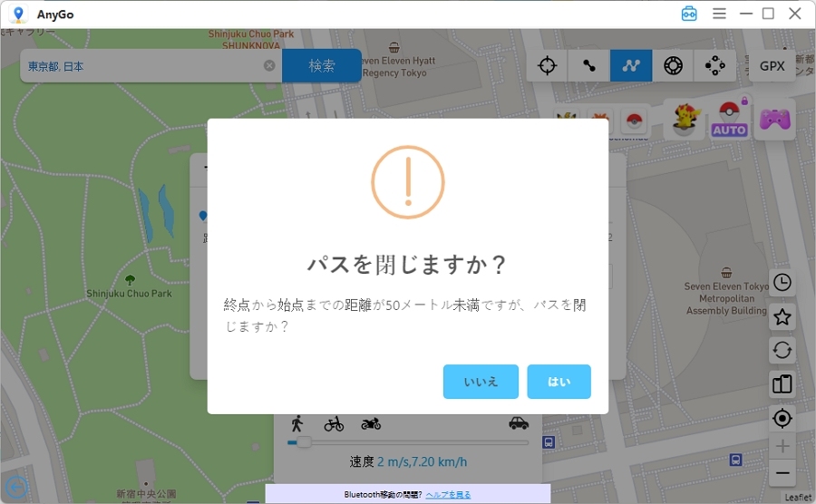
Task: Adjust the movement speed slider handle
Action: tap(304, 442)
